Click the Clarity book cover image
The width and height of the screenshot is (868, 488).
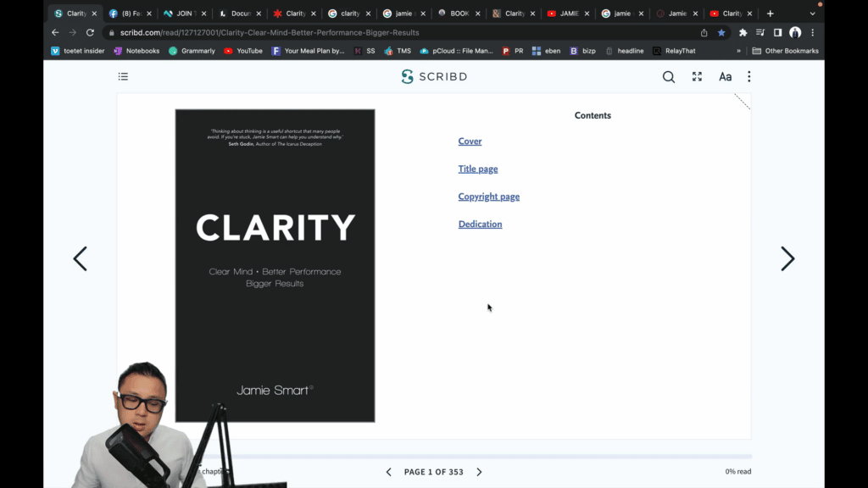pyautogui.click(x=275, y=265)
